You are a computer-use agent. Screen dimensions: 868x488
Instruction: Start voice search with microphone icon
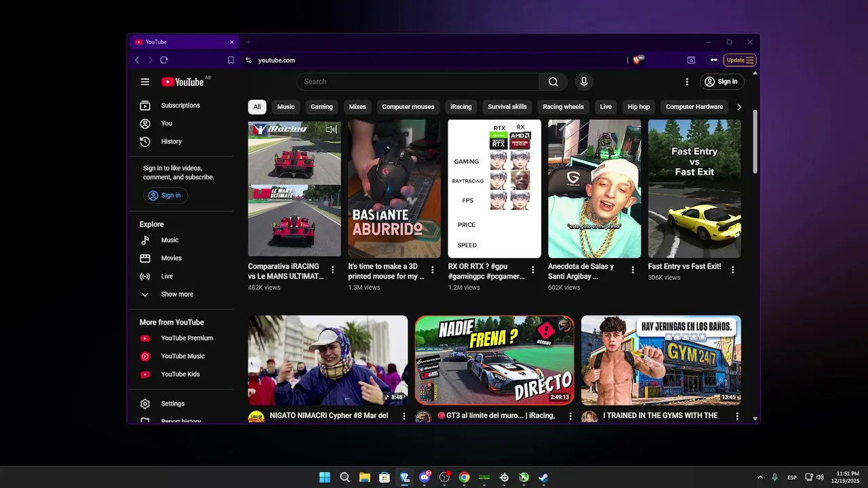pos(584,82)
